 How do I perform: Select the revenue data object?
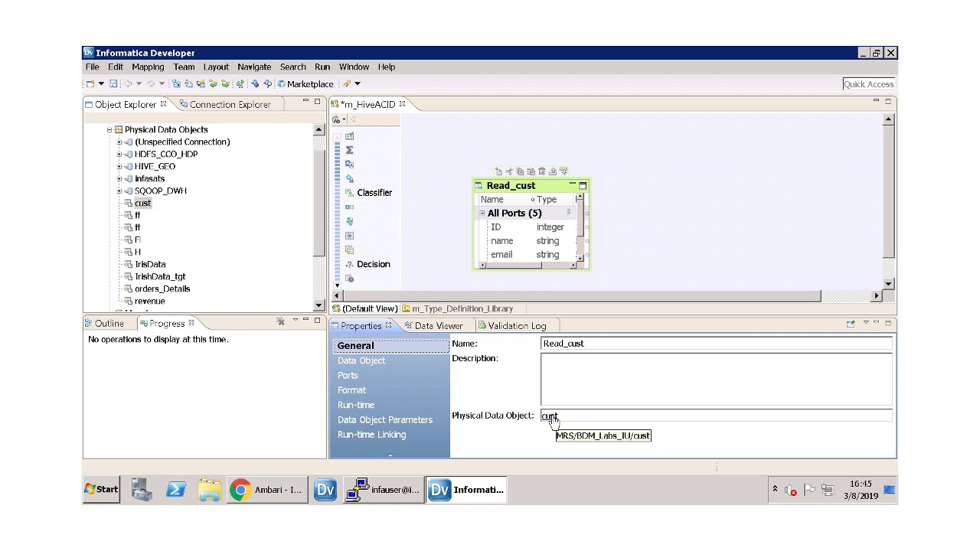149,302
